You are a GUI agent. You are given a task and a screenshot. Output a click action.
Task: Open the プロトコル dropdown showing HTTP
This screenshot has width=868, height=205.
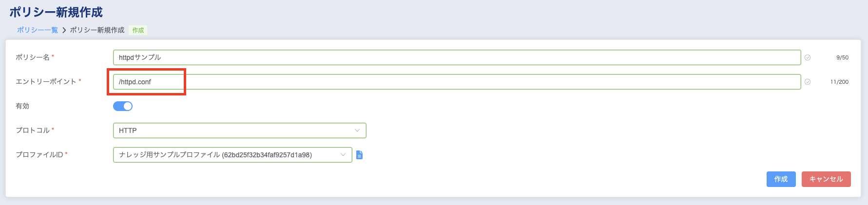tap(239, 130)
